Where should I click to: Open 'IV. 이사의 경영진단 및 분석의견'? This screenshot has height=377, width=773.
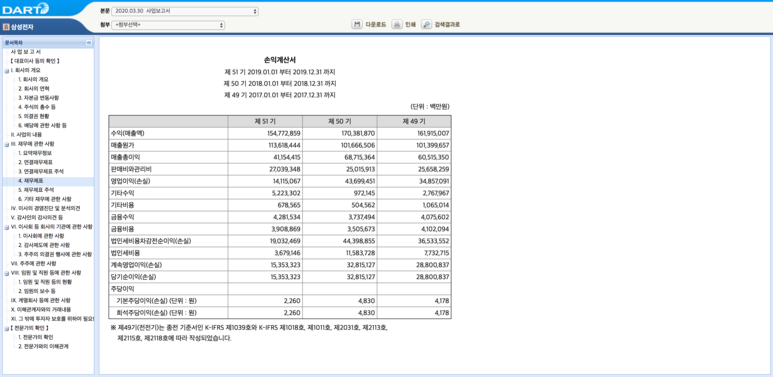click(x=45, y=208)
